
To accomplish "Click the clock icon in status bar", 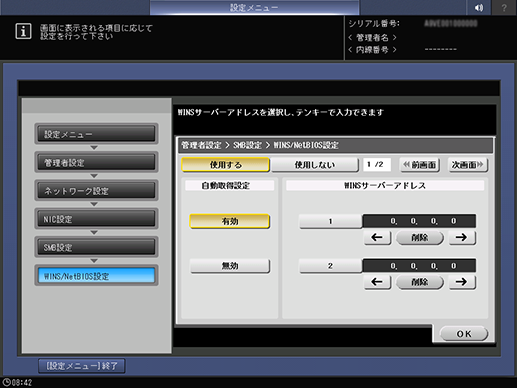I will 6,382.
